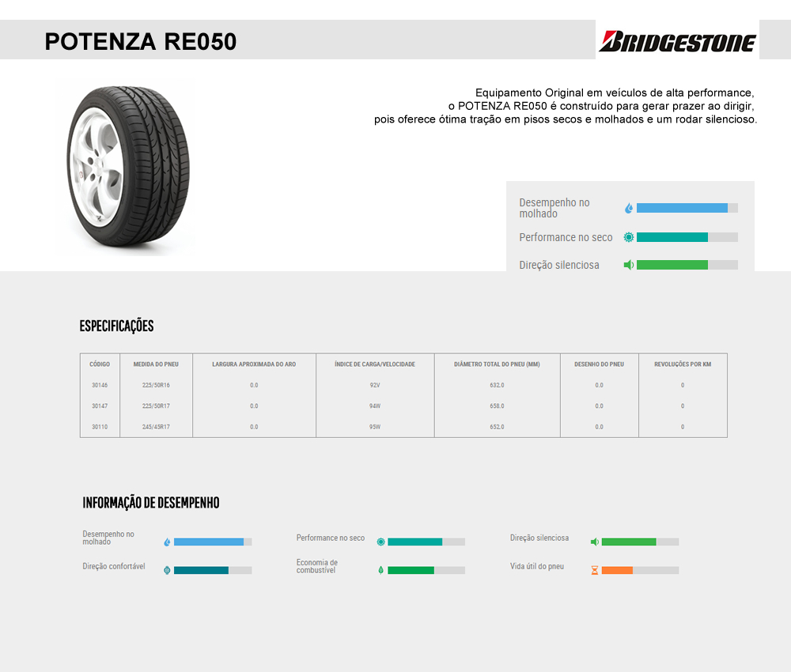Select tire size 245/45R17

156,427
